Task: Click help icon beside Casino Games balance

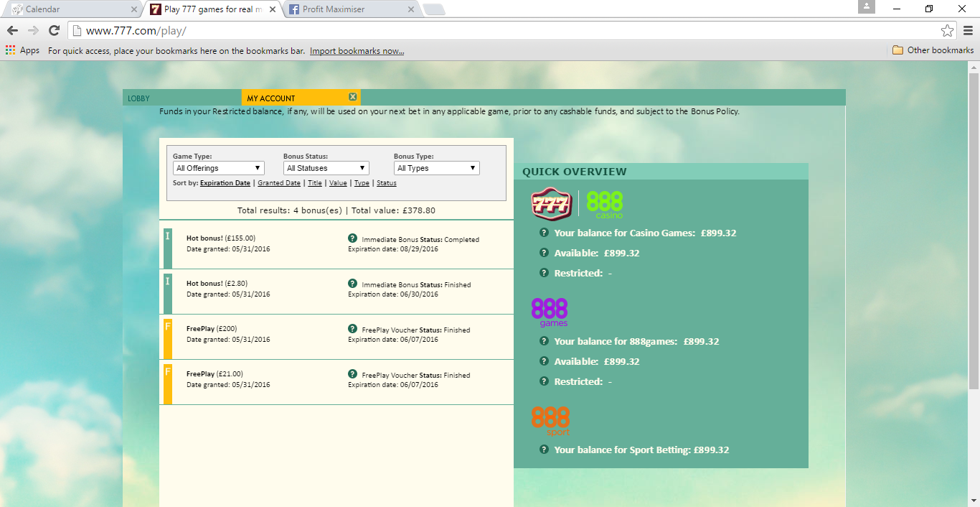Action: [544, 233]
